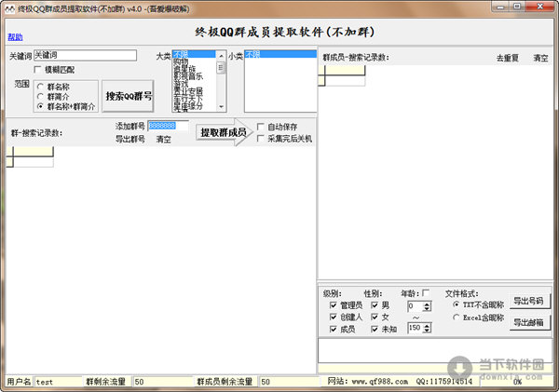Focus the 关键词 keyword input field
This screenshot has width=559, height=392.
[85, 56]
